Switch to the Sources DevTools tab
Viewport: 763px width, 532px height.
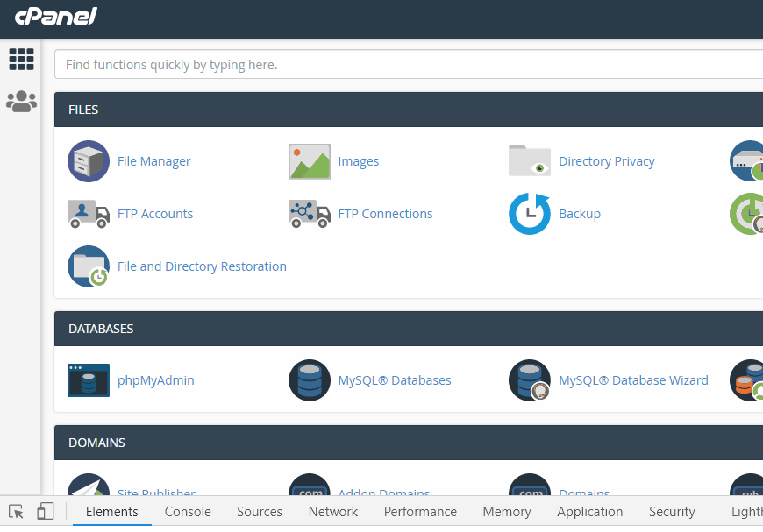pos(260,512)
